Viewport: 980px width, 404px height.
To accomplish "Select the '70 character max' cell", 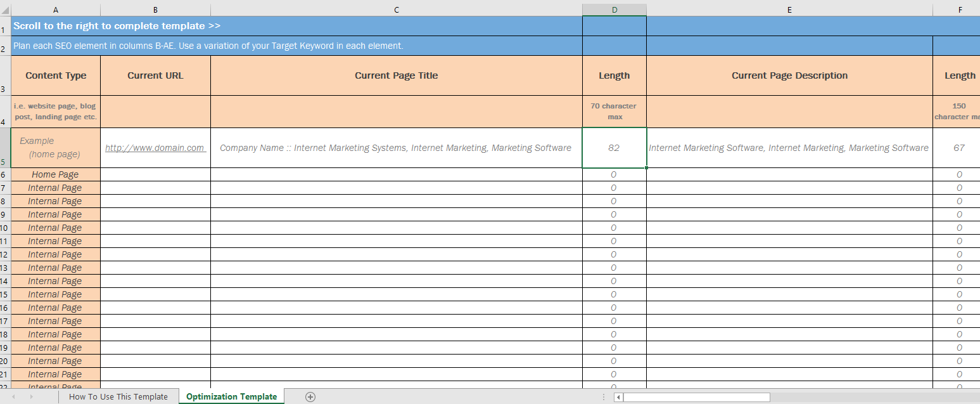I will click(x=614, y=112).
